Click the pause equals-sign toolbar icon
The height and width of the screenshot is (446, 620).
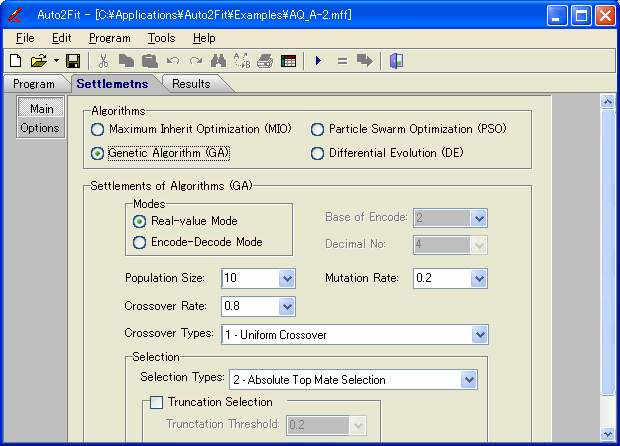[342, 61]
